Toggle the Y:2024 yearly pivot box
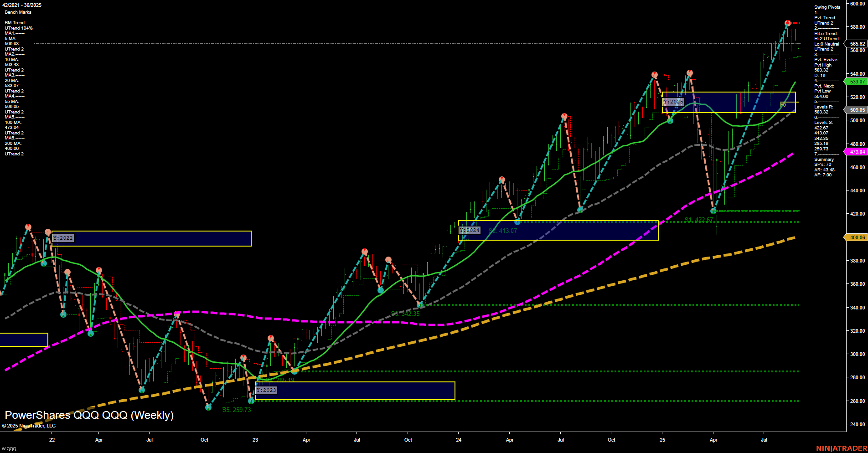 470,230
